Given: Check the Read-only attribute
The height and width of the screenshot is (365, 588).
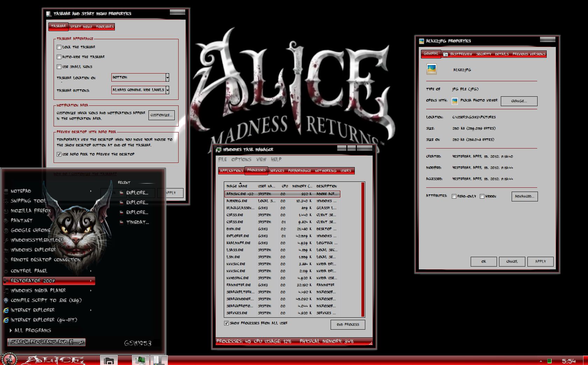Looking at the screenshot, I should [454, 197].
